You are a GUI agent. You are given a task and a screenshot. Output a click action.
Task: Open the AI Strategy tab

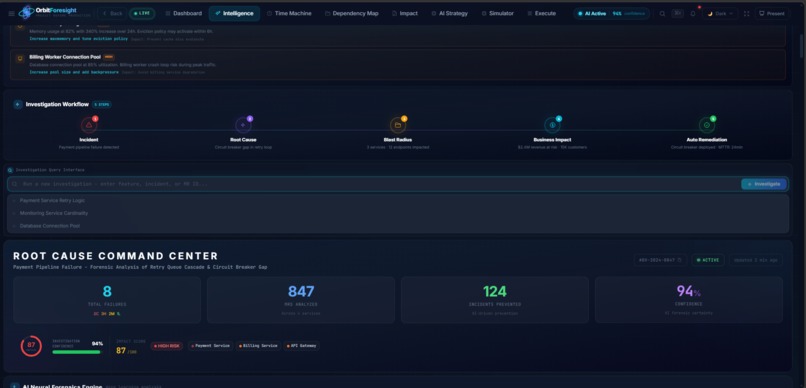coord(450,13)
